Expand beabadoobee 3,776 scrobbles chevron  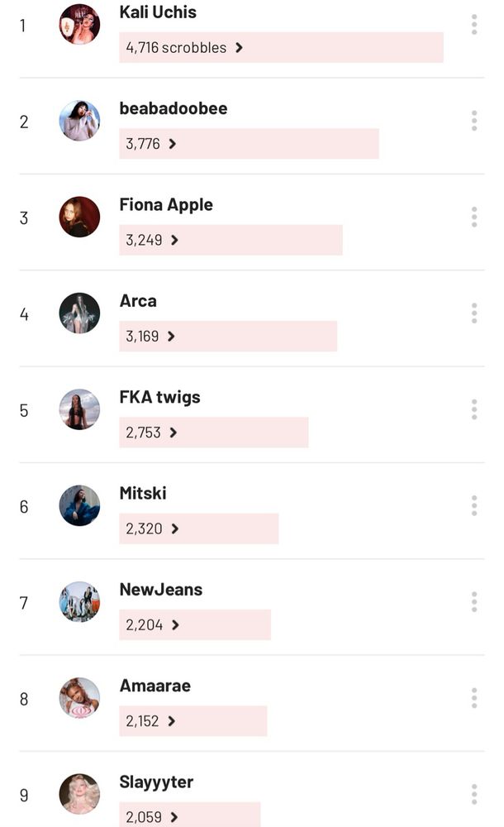click(x=173, y=144)
